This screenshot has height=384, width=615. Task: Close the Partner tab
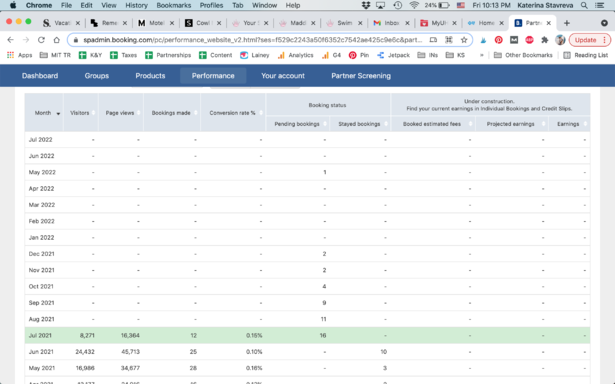coord(549,23)
